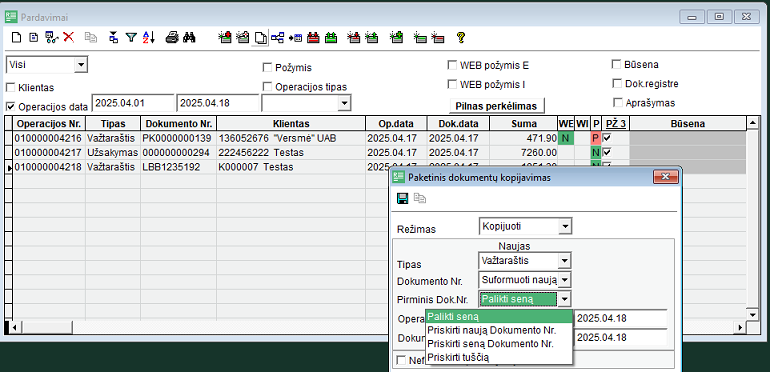Enable the Požymis checkbox

pyautogui.click(x=268, y=67)
